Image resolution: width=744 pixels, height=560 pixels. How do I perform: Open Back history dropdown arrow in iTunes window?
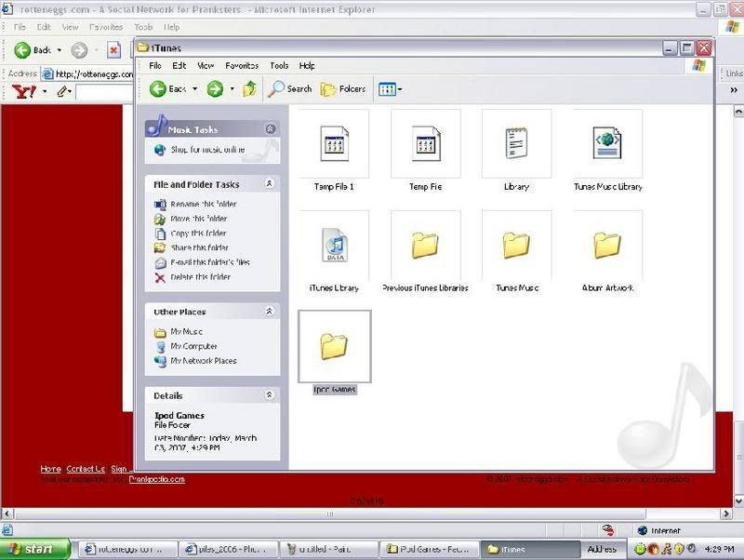[194, 88]
